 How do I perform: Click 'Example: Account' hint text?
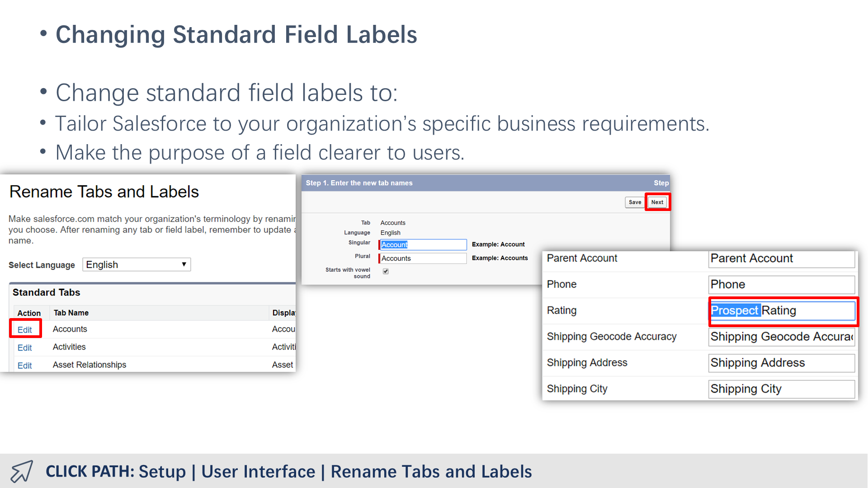(x=498, y=244)
